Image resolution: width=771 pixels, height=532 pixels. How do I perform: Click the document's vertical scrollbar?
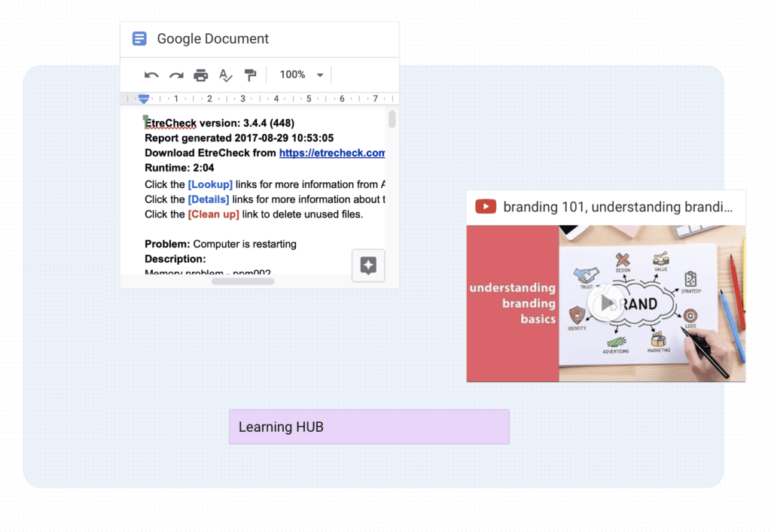pyautogui.click(x=392, y=120)
